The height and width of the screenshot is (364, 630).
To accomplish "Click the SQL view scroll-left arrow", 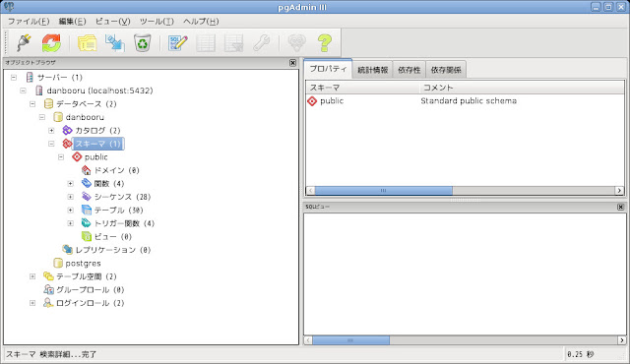I will coord(308,340).
